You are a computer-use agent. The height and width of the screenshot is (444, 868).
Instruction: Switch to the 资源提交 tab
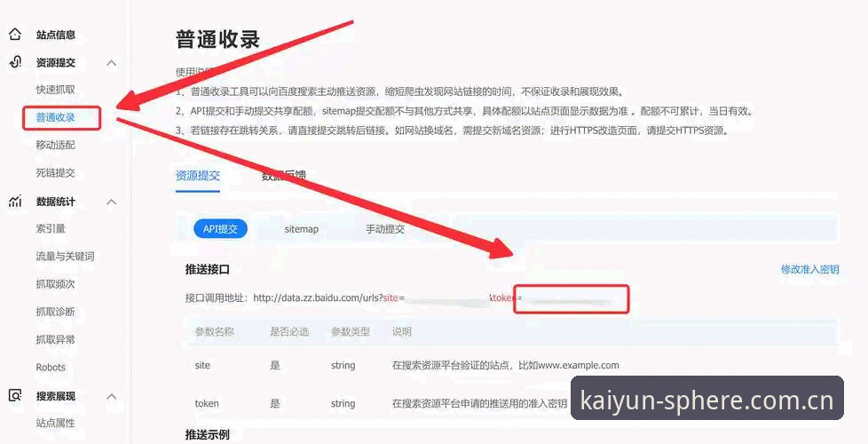pyautogui.click(x=198, y=176)
